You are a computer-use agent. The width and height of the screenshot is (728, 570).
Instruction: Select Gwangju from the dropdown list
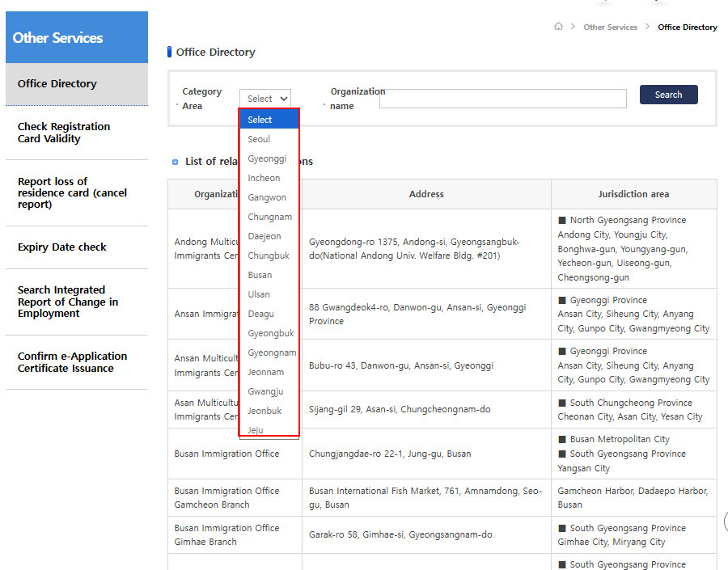265,391
